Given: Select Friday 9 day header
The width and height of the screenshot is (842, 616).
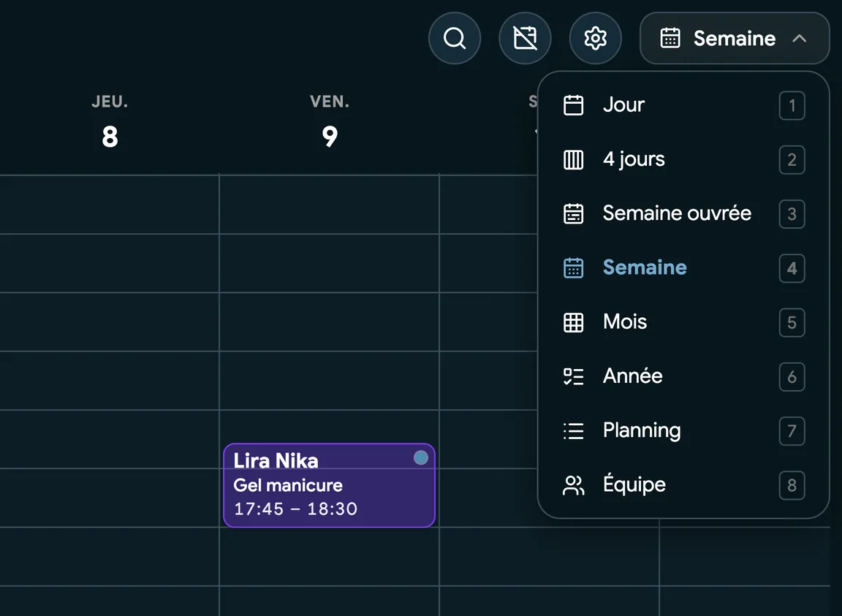Looking at the screenshot, I should point(329,121).
